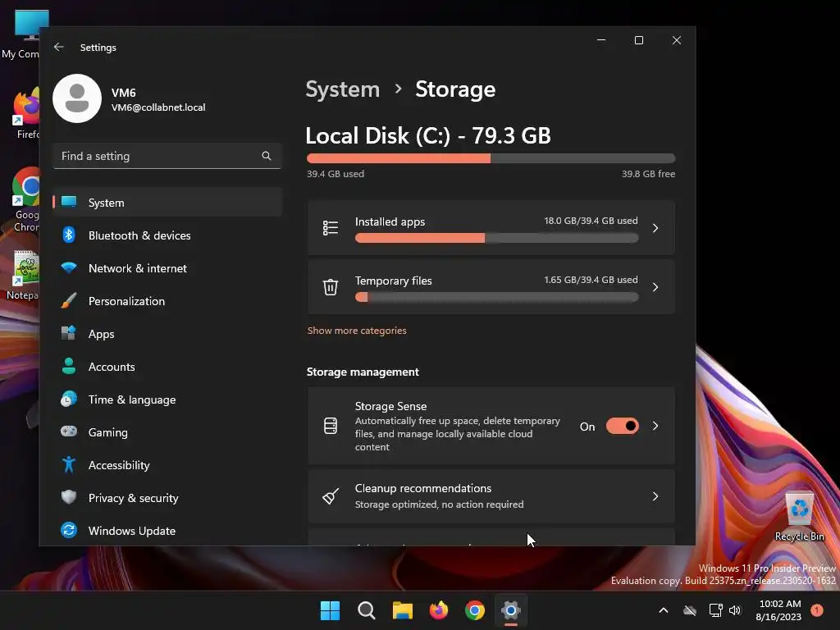
Task: Click 'Storage optimized, no action required' text
Action: [x=440, y=504]
